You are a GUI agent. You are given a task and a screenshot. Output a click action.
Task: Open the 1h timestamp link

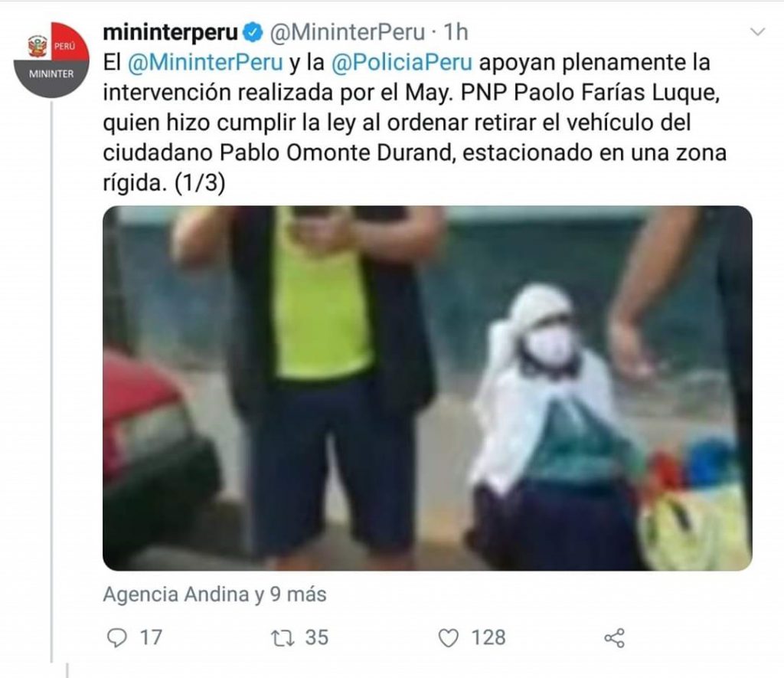click(x=456, y=32)
